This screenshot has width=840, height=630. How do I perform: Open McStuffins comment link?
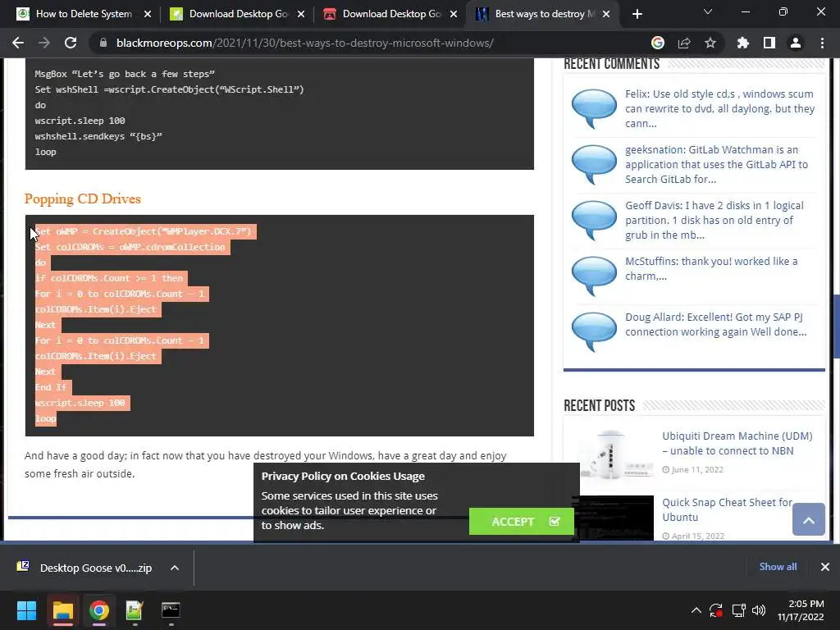click(711, 268)
